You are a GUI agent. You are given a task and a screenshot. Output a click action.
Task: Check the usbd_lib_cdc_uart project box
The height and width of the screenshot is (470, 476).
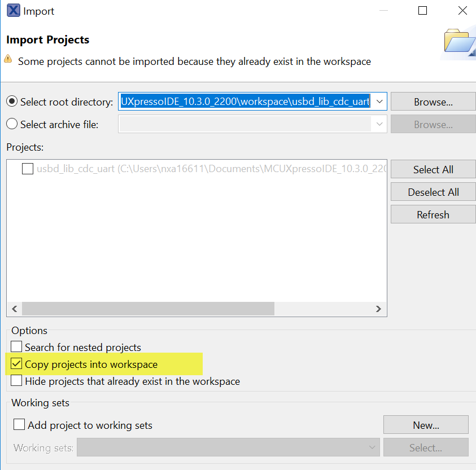[x=28, y=168]
